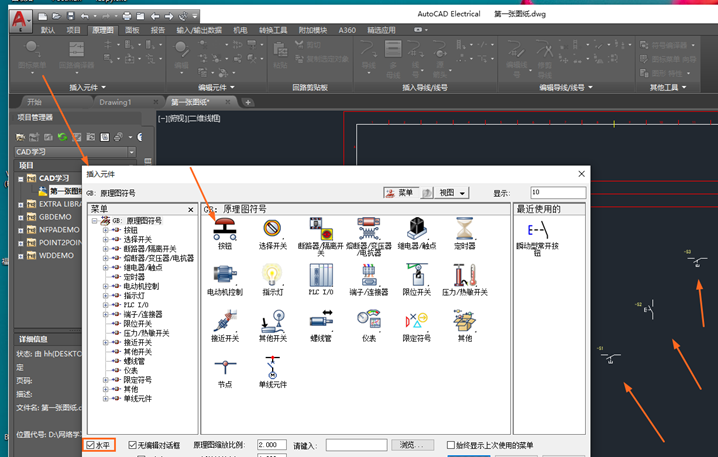Image resolution: width=718 pixels, height=457 pixels.
Task: Pick the 端子/连接器 terminal icon
Action: coord(369,275)
